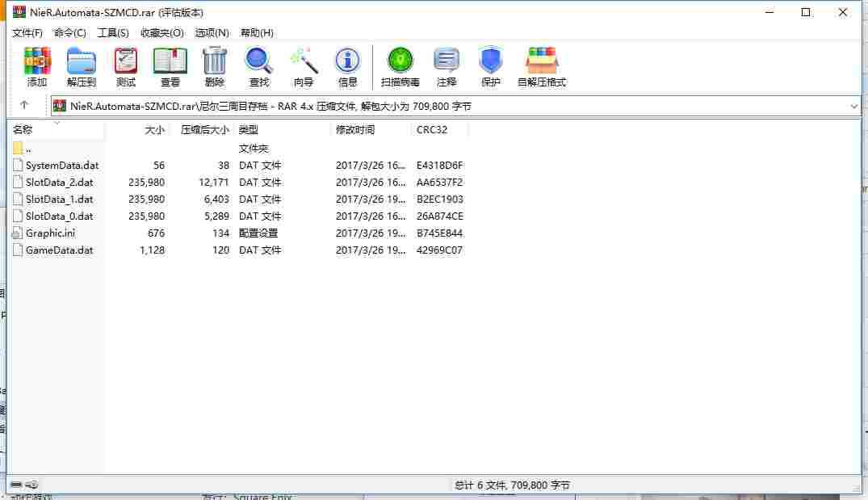Select the SlotData_0.dat file
868x500 pixels.
pos(59,216)
